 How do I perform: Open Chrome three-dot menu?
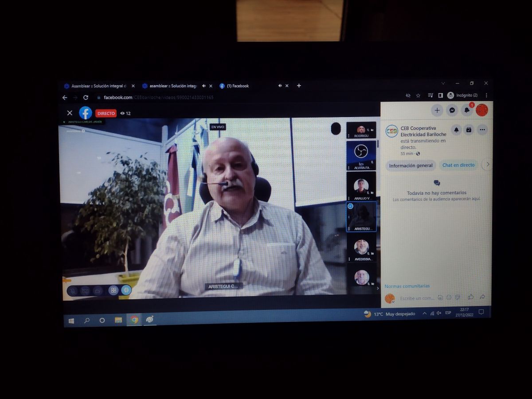[486, 95]
